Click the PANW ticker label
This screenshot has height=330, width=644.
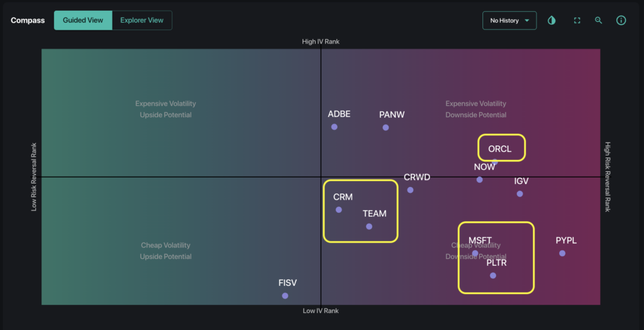[x=392, y=115]
